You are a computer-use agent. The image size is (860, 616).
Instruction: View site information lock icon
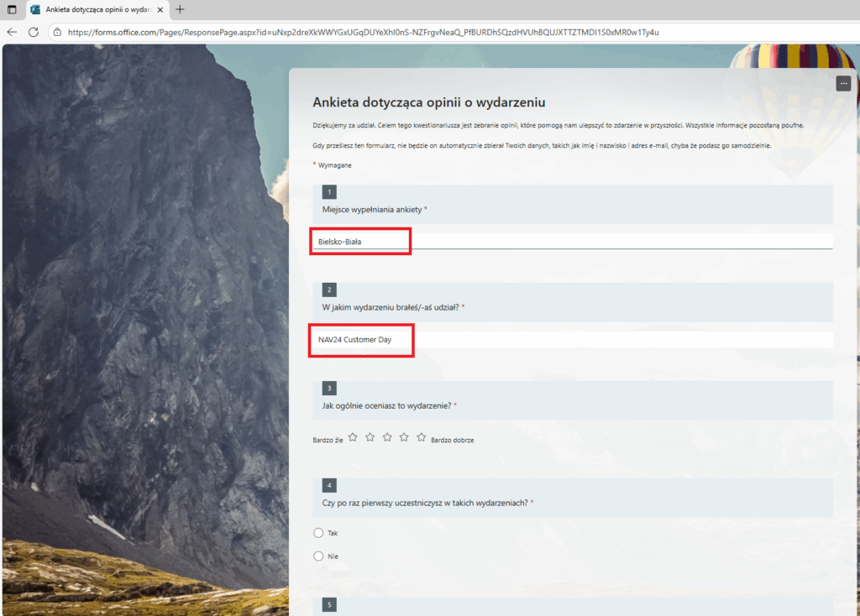point(56,32)
